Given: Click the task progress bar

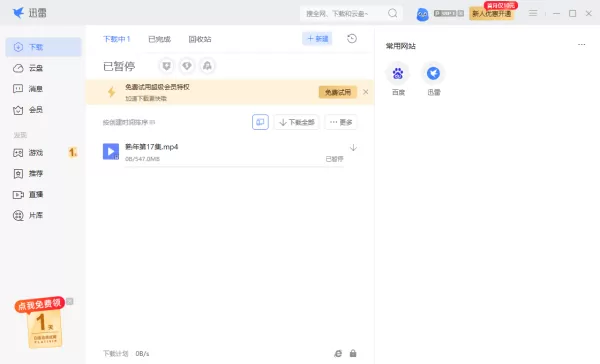Looking at the screenshot, I should pos(234,166).
